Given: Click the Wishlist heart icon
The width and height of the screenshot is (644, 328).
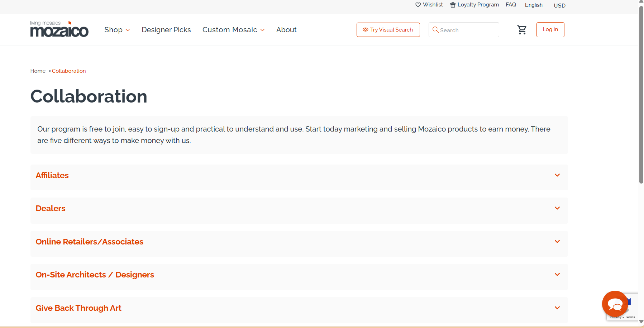Looking at the screenshot, I should pos(418,5).
